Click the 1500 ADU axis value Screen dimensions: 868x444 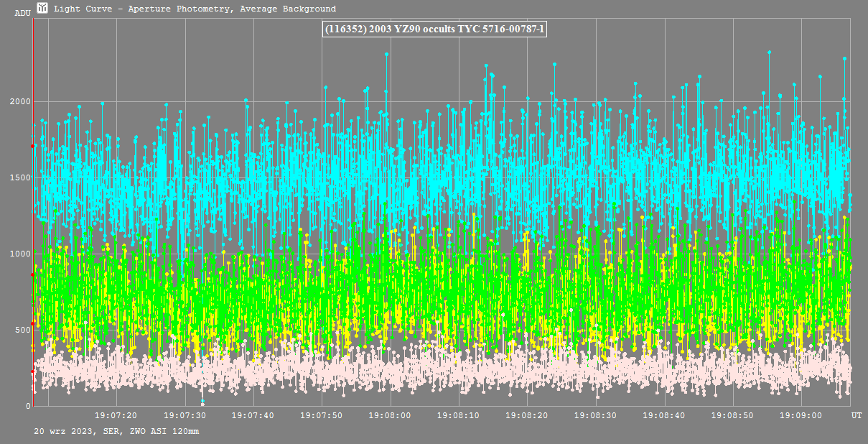pyautogui.click(x=21, y=177)
